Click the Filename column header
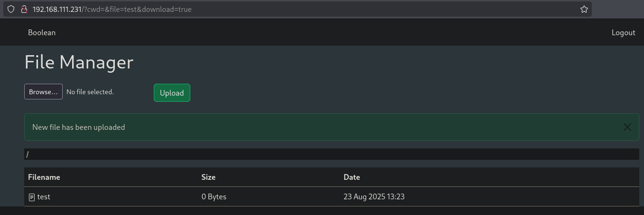644x215 pixels. pyautogui.click(x=44, y=177)
